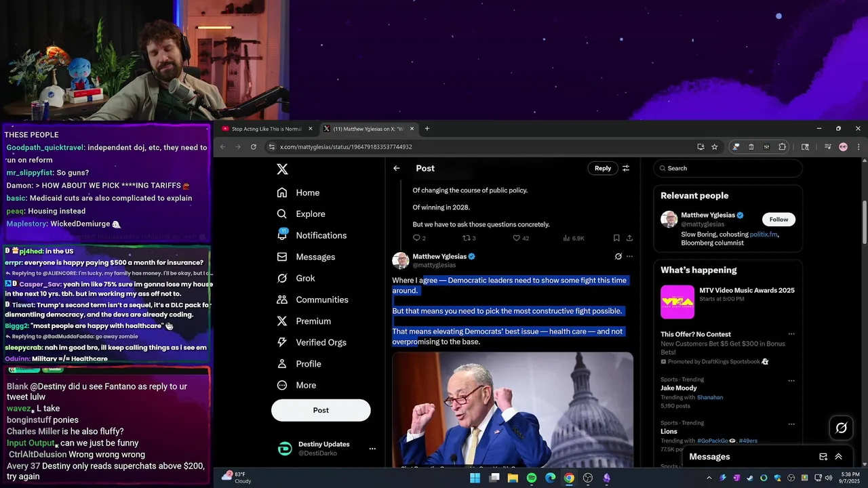Expand the Messages drawer
This screenshot has width=868, height=488.
click(x=838, y=457)
